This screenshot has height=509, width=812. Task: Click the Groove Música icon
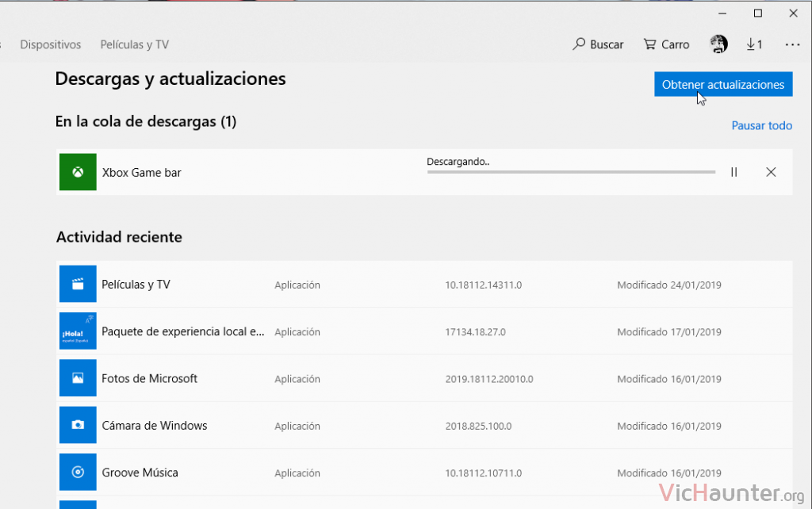78,473
